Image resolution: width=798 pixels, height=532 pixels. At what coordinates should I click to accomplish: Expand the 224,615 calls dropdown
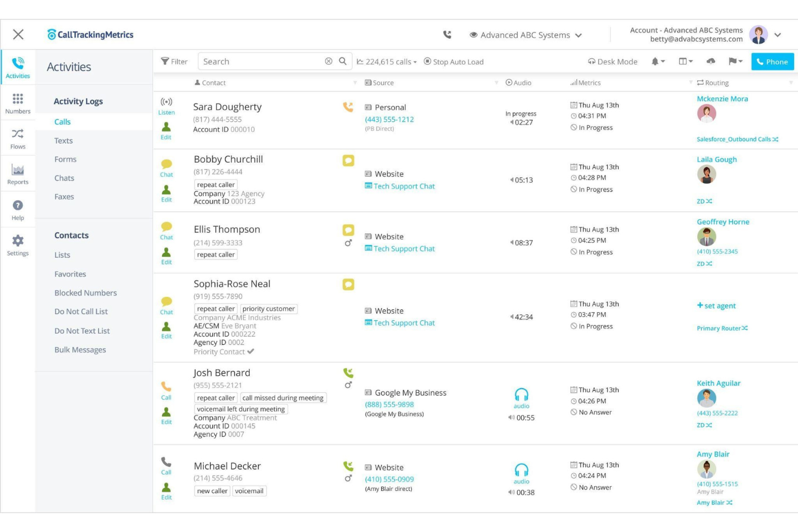387,61
